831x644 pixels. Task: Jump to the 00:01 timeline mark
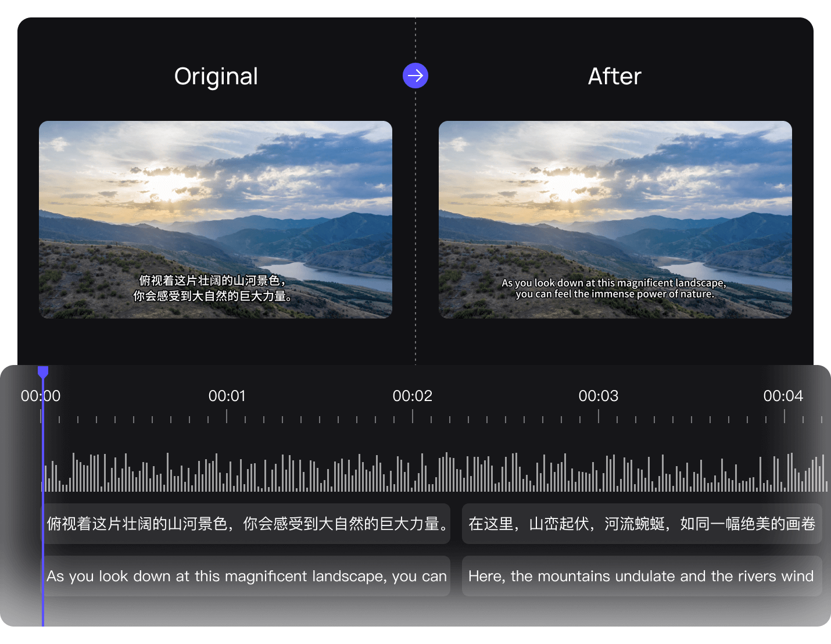click(227, 396)
